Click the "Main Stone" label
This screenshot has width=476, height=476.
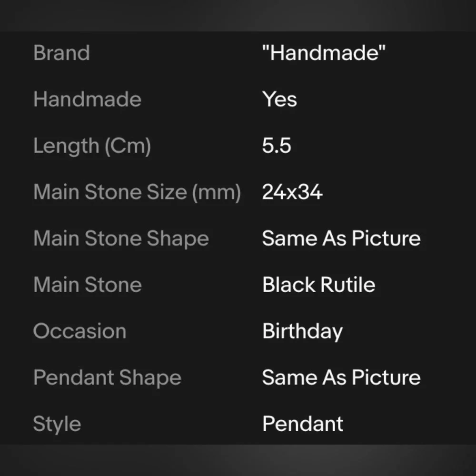point(88,285)
